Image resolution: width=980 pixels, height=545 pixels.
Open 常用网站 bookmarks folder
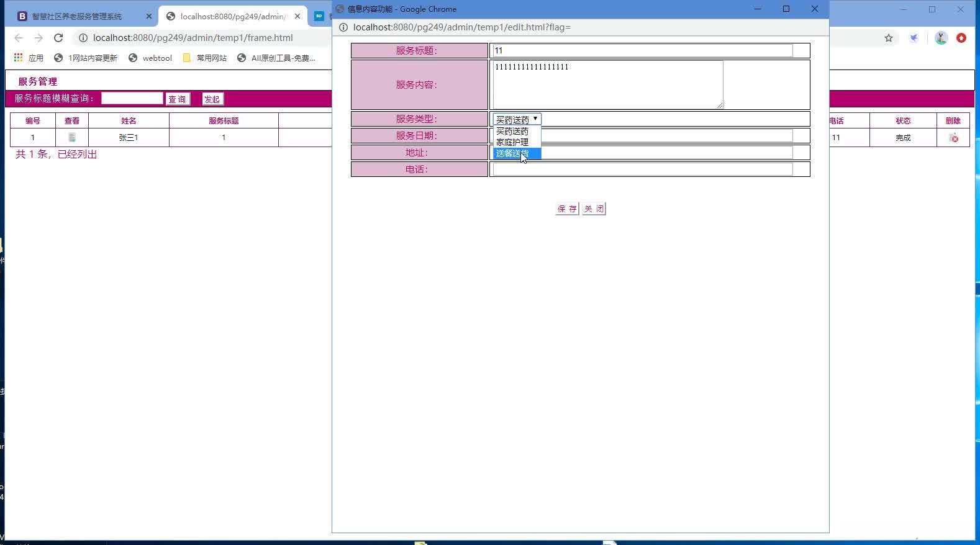coord(205,58)
